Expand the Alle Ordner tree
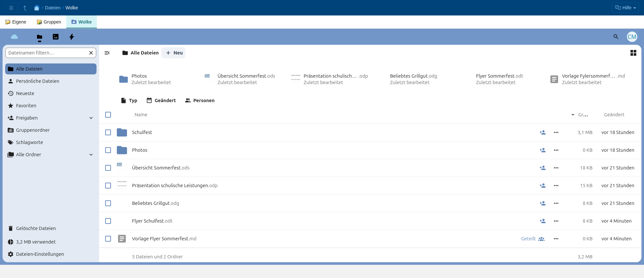 (x=91, y=155)
